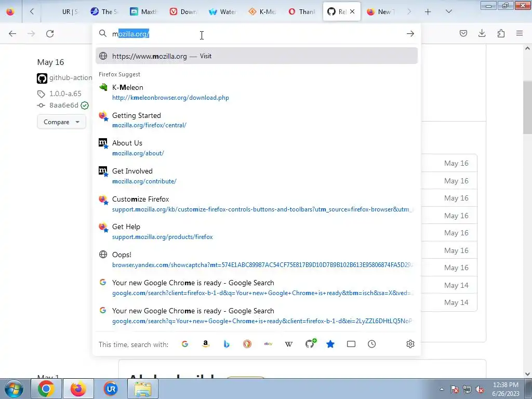Viewport: 532px width, 399px height.
Task: Add the GitHub search engine icon
Action: tap(310, 344)
